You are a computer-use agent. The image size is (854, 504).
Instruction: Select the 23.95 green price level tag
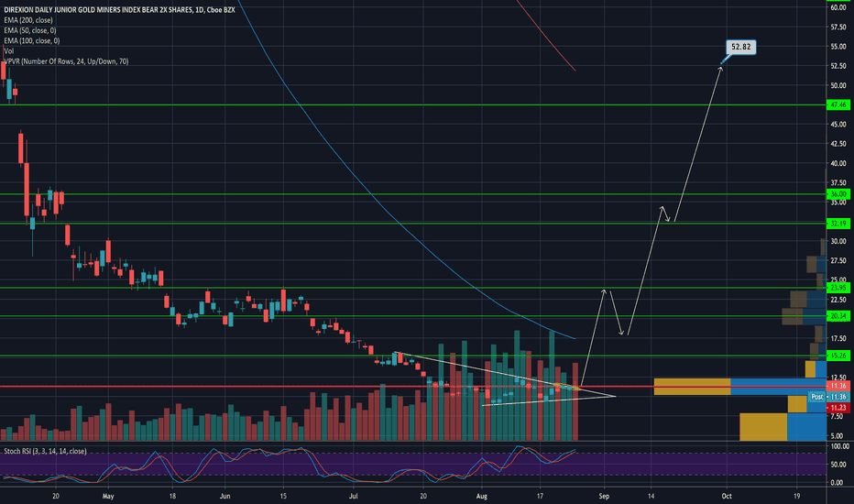(838, 288)
